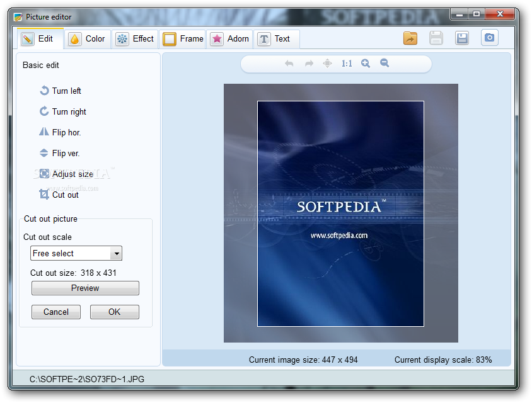Screen dimensions: 532x403
Task: Switch to the Color tab
Action: [88, 39]
